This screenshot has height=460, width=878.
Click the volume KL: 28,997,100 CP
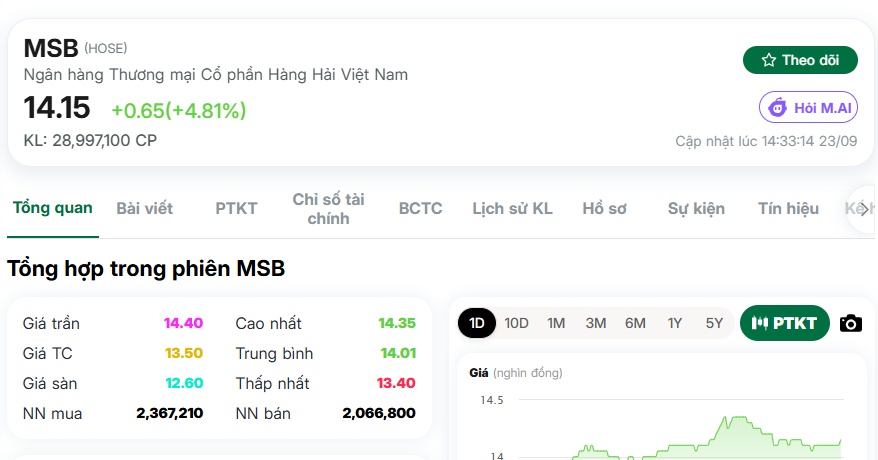(x=90, y=140)
